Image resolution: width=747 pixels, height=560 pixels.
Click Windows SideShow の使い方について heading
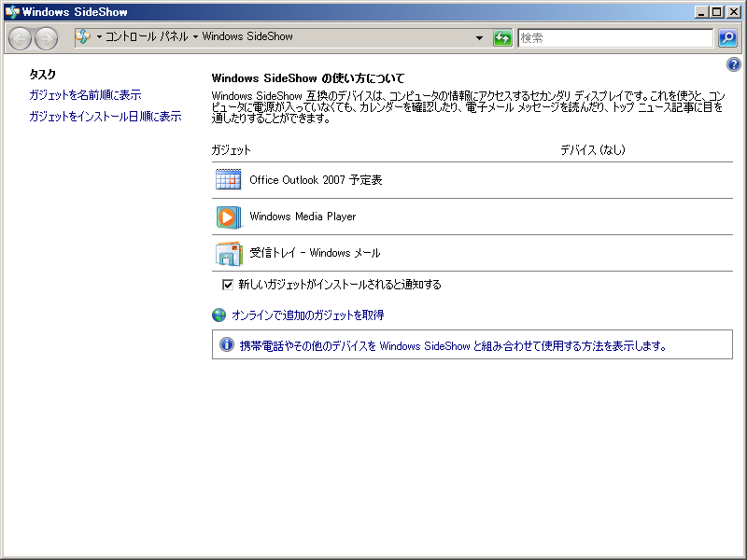(308, 78)
